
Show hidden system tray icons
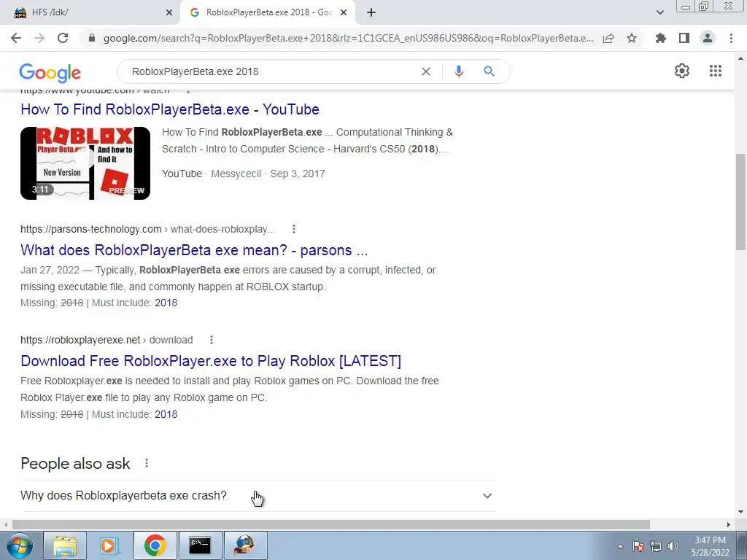(x=620, y=547)
